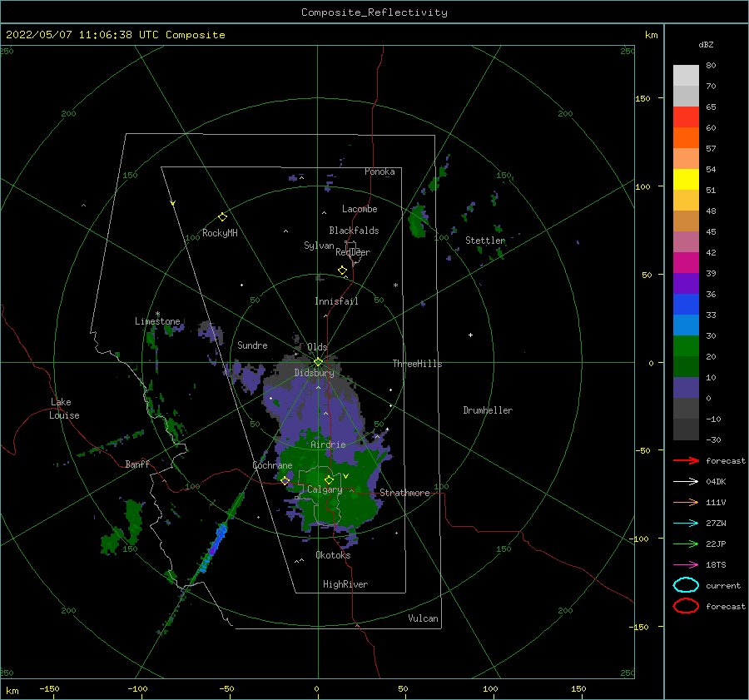This screenshot has width=749, height=700.
Task: Click the yellow diamond marker near RedDeer
Action: coord(343,271)
